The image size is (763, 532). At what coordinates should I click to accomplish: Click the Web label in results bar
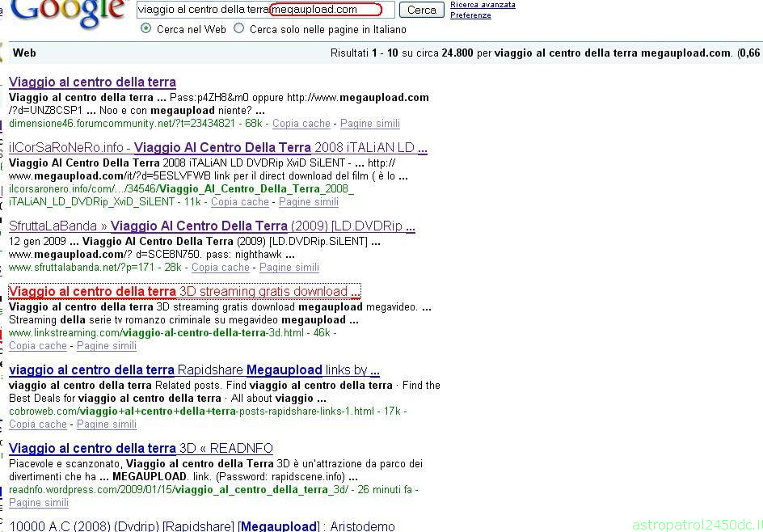tap(24, 53)
